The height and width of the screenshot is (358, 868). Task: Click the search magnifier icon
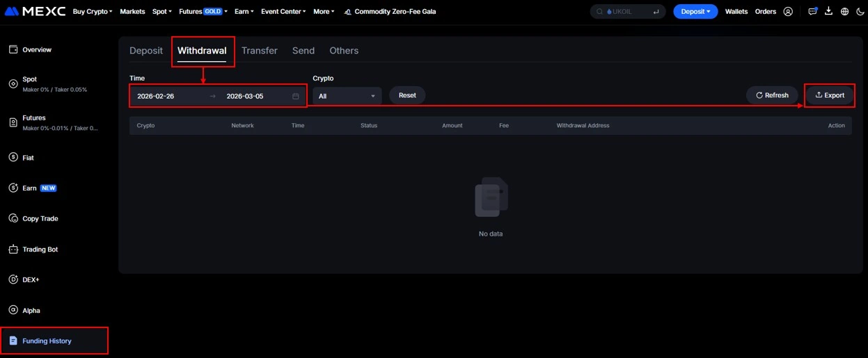click(x=599, y=12)
